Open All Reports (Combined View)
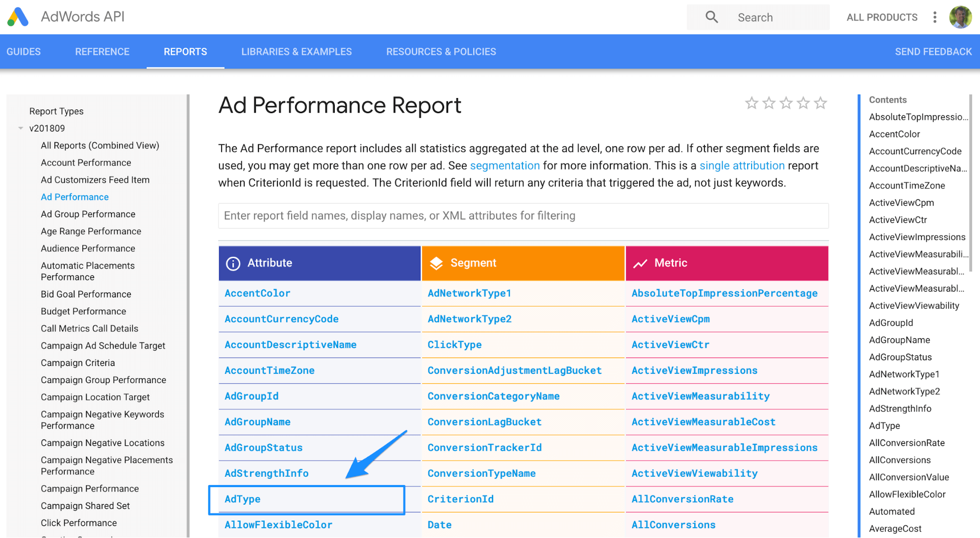Screen dimensions: 980x538 [x=100, y=146]
